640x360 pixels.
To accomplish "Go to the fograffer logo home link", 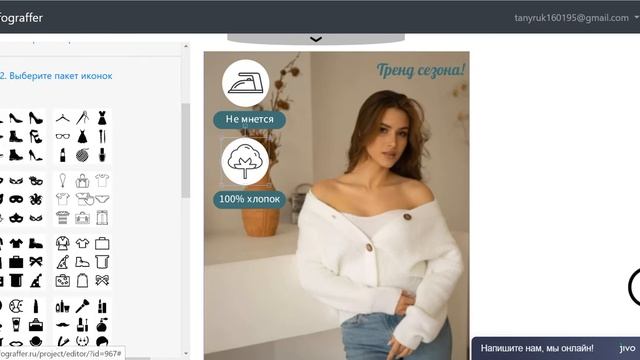I will (21, 18).
